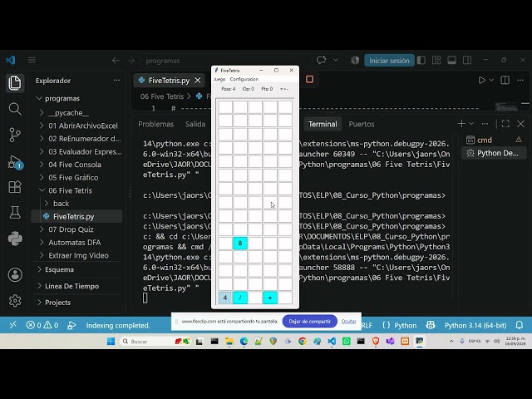Expand the back folder

click(x=47, y=203)
